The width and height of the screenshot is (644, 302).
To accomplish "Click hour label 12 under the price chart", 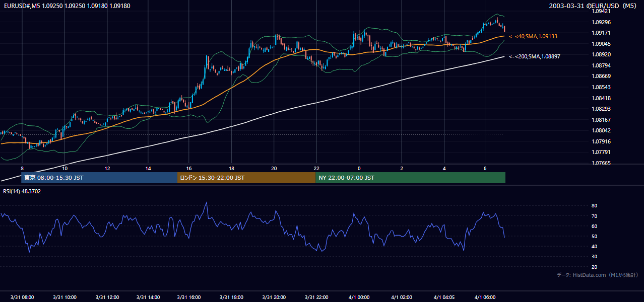I will [x=107, y=168].
